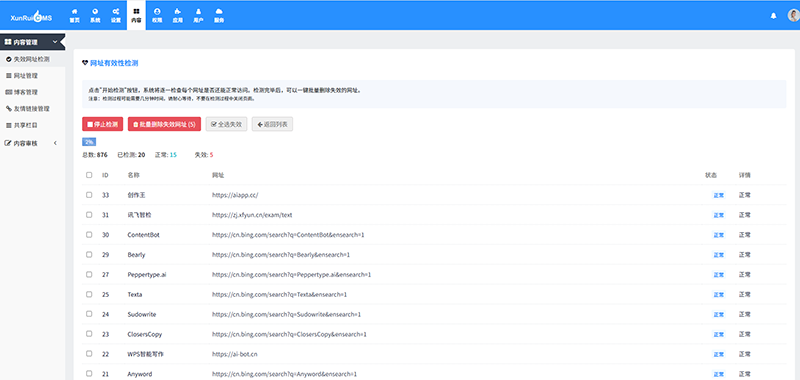Check the box for row WPS智能写作
Screen dimensions: 800x380
click(89, 354)
